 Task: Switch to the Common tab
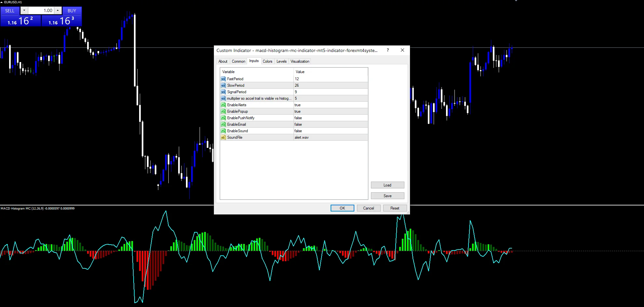tap(239, 61)
